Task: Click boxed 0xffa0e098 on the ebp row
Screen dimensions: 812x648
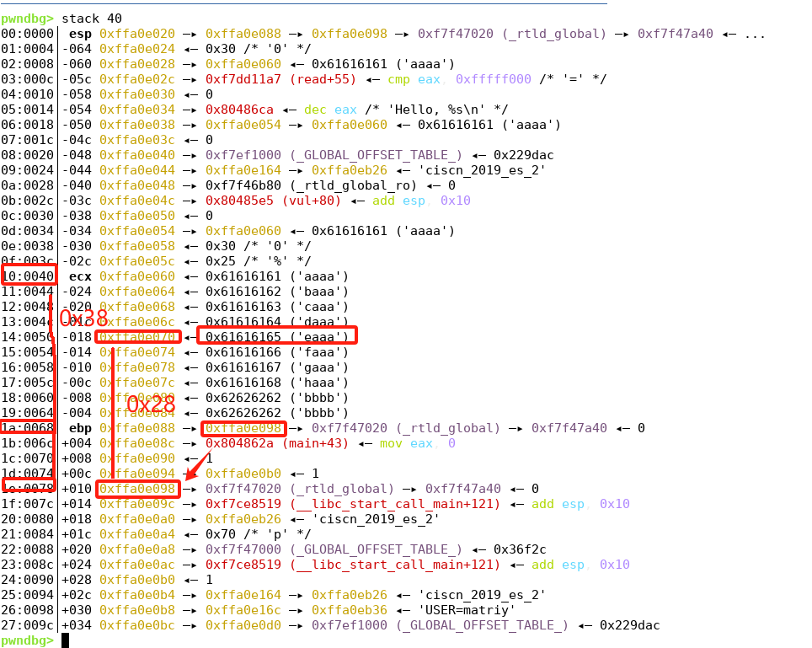Action: (244, 428)
